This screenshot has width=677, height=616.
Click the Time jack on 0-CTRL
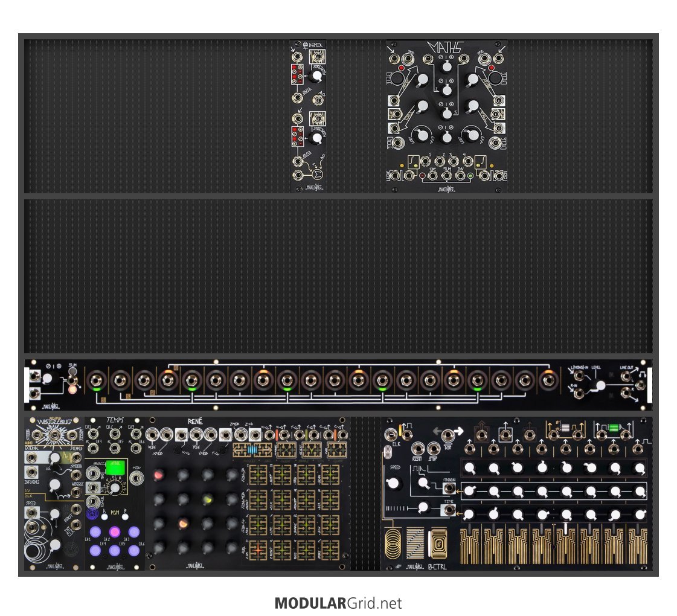449,510
